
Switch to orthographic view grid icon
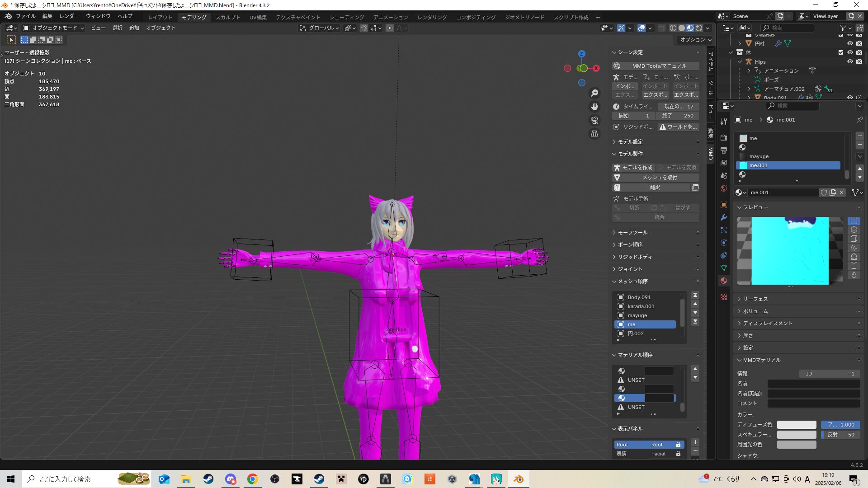point(594,134)
